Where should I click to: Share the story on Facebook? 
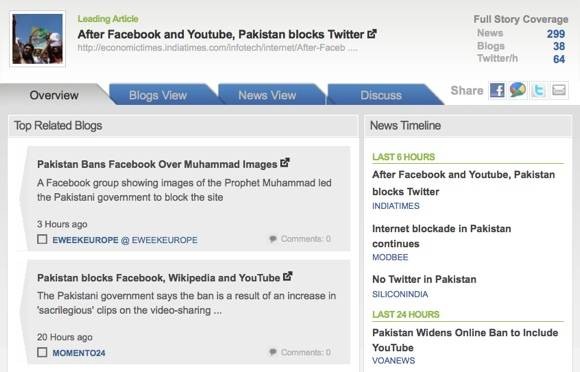click(497, 90)
